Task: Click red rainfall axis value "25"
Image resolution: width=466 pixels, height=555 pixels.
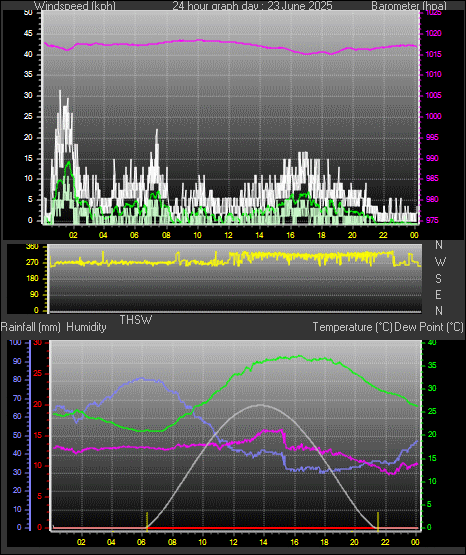Action: click(38, 373)
